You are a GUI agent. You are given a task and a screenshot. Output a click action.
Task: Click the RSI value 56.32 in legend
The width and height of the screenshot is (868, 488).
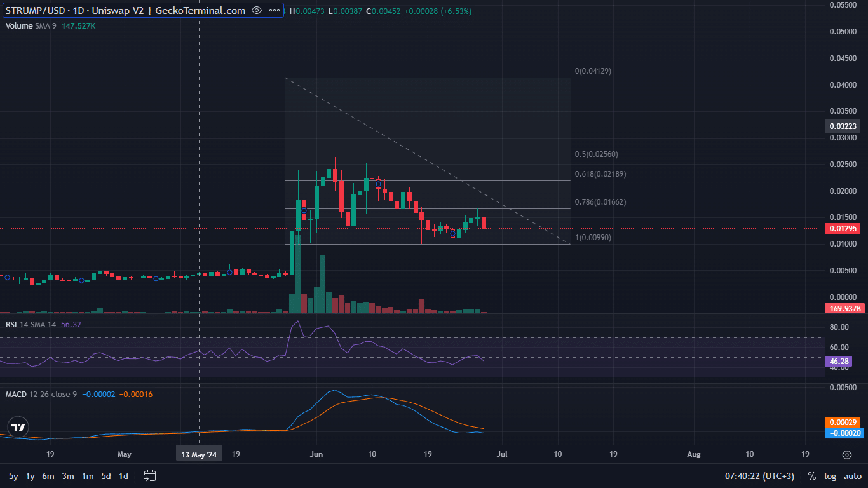click(71, 324)
